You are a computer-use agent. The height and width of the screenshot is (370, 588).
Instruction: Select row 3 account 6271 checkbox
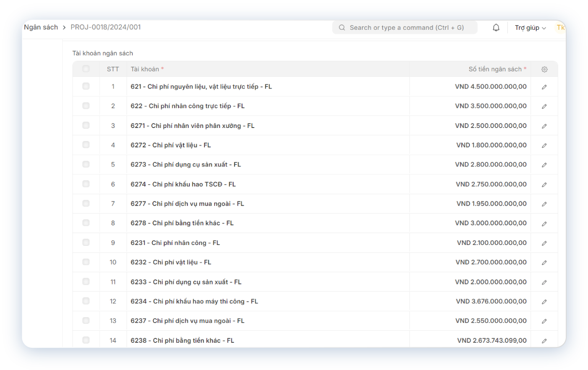click(86, 125)
